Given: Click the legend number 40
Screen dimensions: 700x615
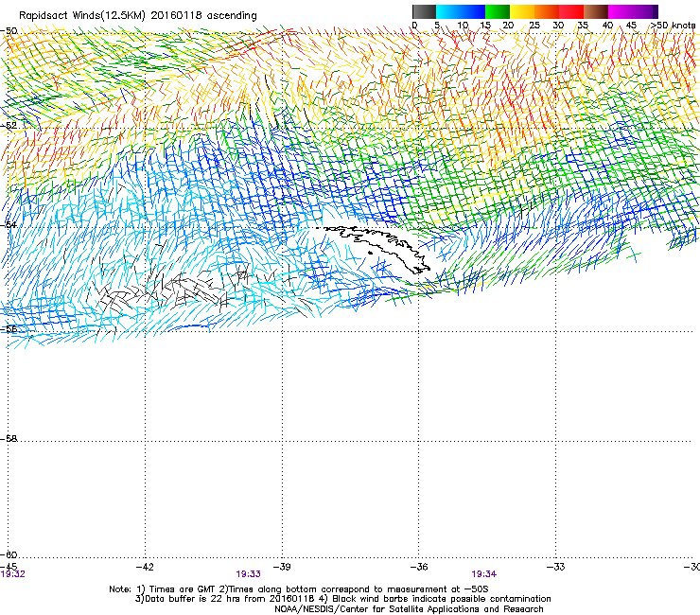Looking at the screenshot, I should [607, 26].
